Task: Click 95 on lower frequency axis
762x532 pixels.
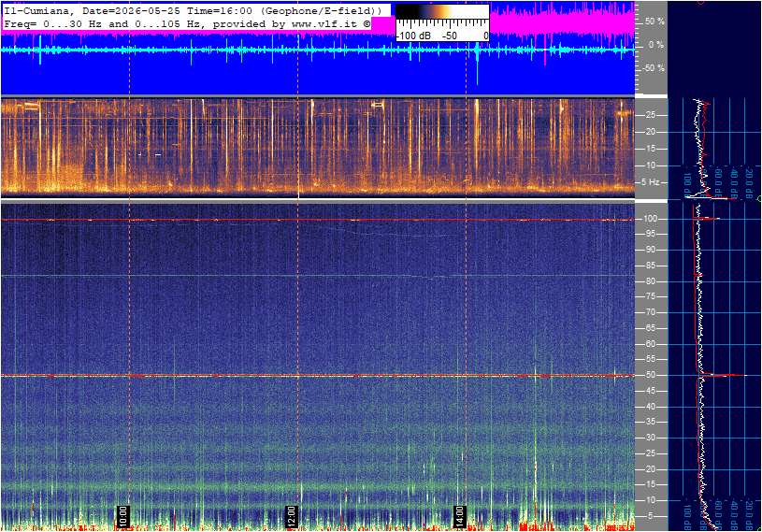Action: pos(650,234)
